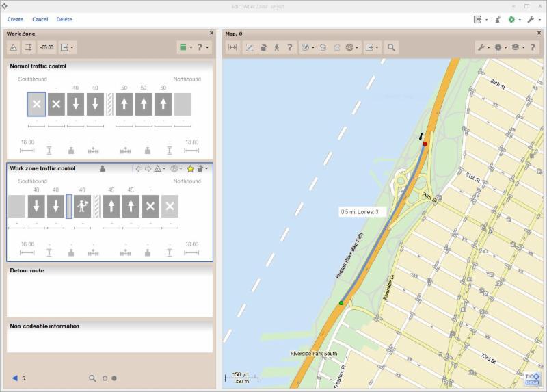
Task: Select the filled page indicator dot
Action: (114, 378)
